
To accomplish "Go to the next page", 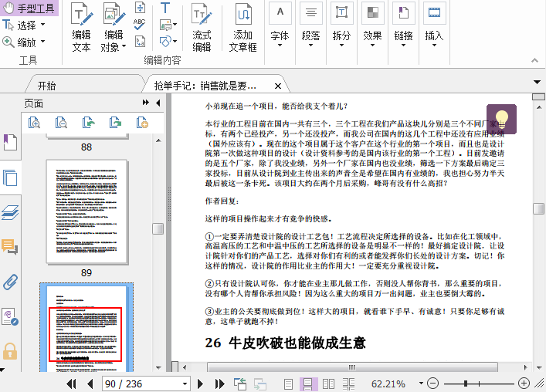I will pos(200,384).
